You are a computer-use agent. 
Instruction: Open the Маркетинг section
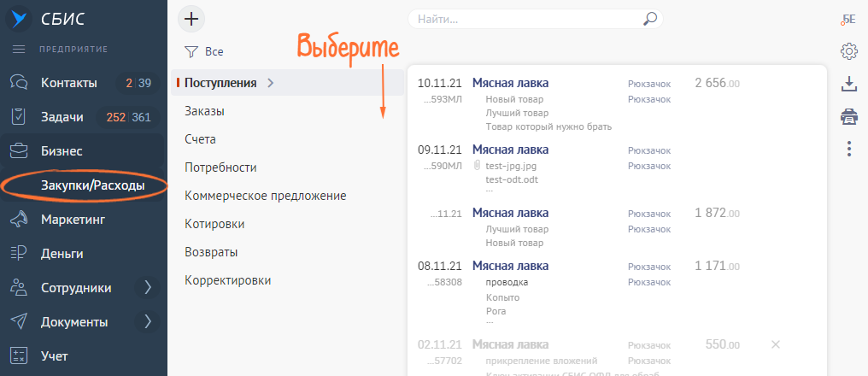click(73, 220)
